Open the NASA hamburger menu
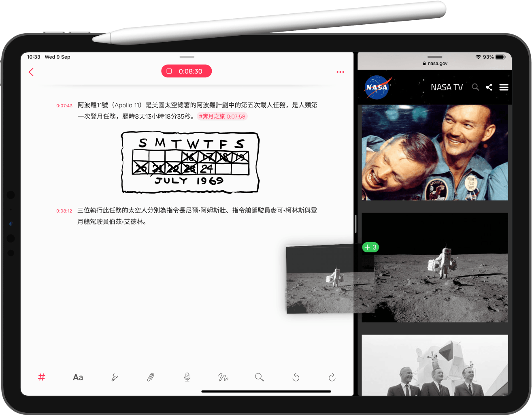Image resolution: width=532 pixels, height=416 pixels. coord(504,87)
